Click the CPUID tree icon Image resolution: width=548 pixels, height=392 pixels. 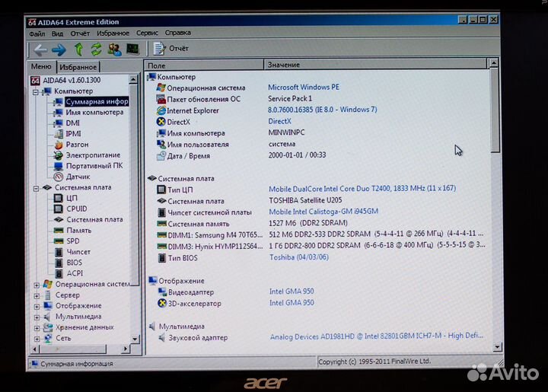[58, 209]
